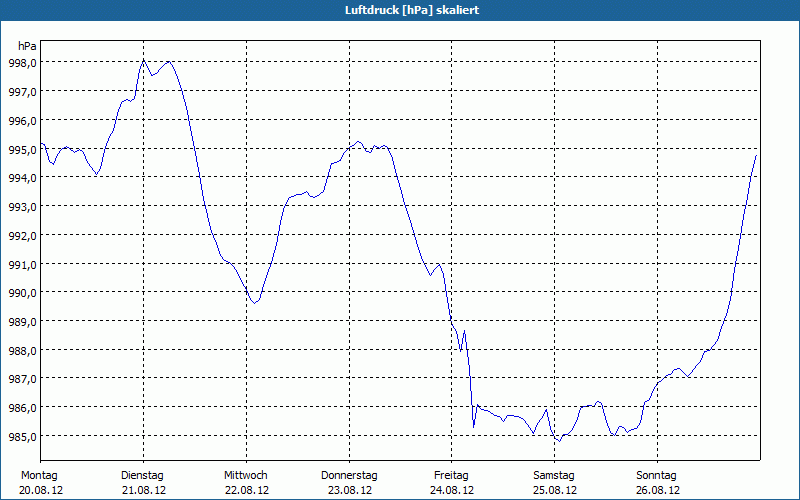Click the date 22.08.12
This screenshot has height=500, width=800.
point(247,491)
